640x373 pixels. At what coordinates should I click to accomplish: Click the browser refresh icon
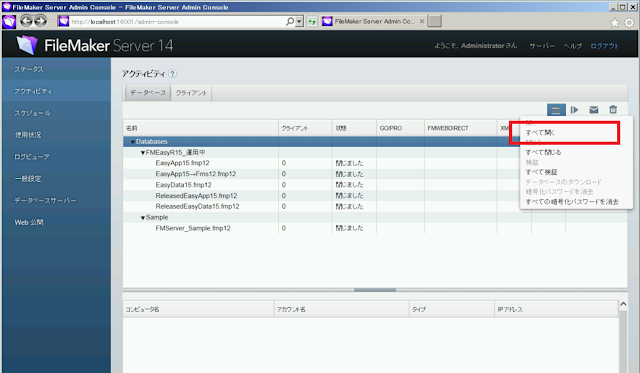[312, 22]
